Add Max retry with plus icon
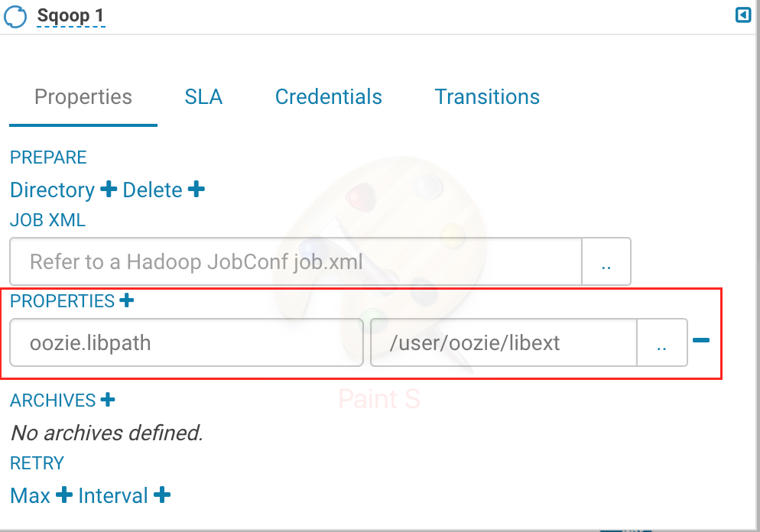 click(x=63, y=495)
